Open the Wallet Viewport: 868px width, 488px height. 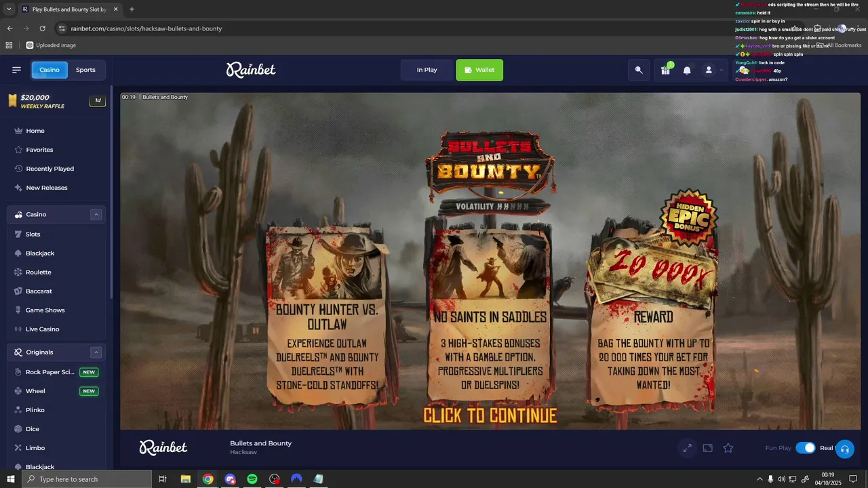pyautogui.click(x=479, y=70)
